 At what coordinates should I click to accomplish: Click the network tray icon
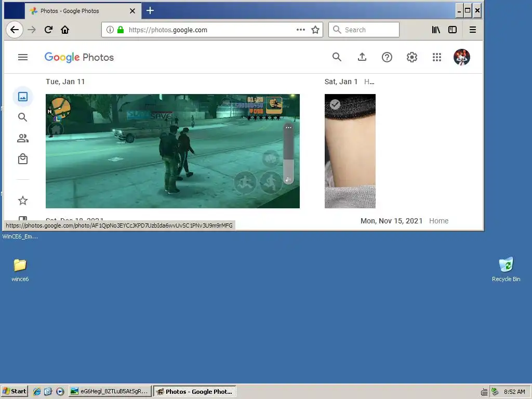(495, 392)
